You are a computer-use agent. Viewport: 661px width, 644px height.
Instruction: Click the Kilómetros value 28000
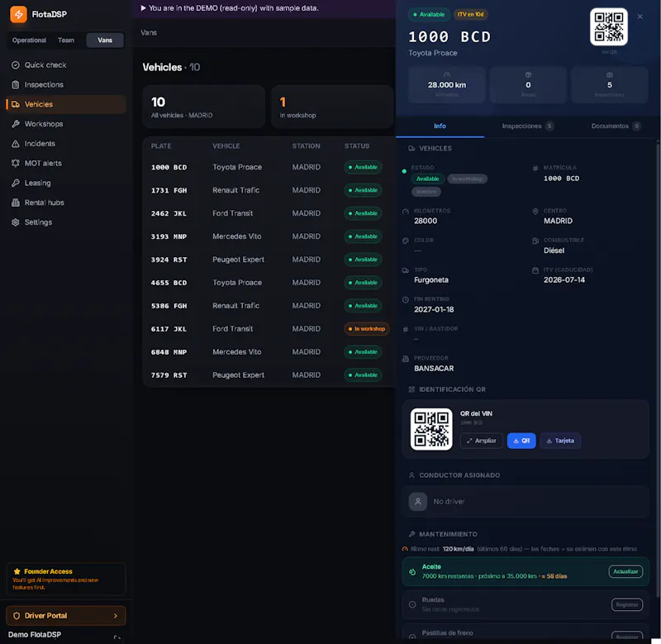coord(426,221)
